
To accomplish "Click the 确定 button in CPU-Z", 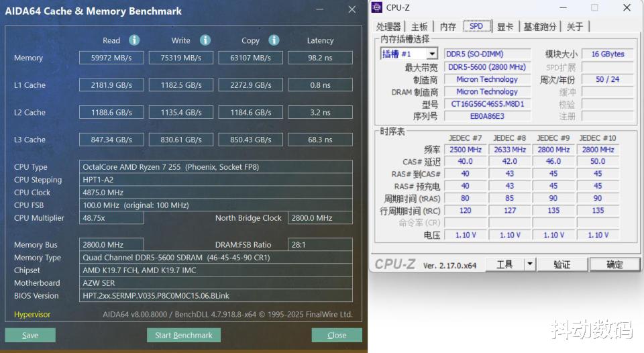I will point(614,264).
